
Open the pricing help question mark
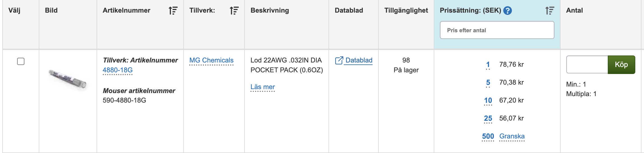(508, 11)
